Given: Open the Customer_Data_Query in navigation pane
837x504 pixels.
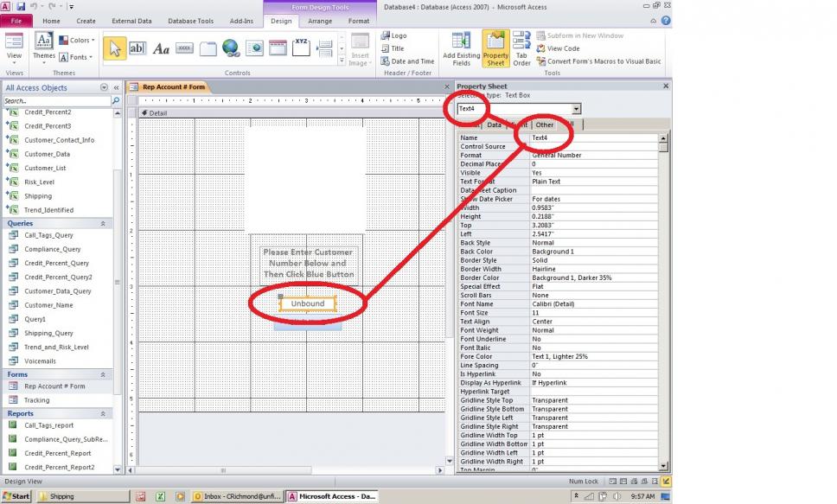Looking at the screenshot, I should click(x=57, y=291).
